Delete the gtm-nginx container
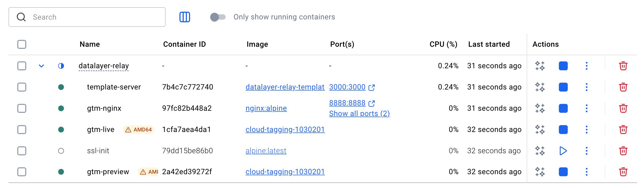This screenshot has width=644, height=188. pyautogui.click(x=623, y=108)
